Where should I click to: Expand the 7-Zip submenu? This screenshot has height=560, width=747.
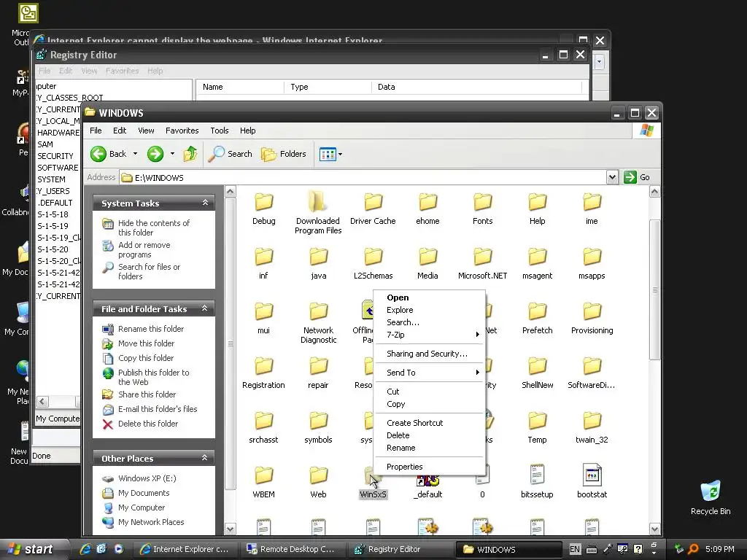[429, 335]
